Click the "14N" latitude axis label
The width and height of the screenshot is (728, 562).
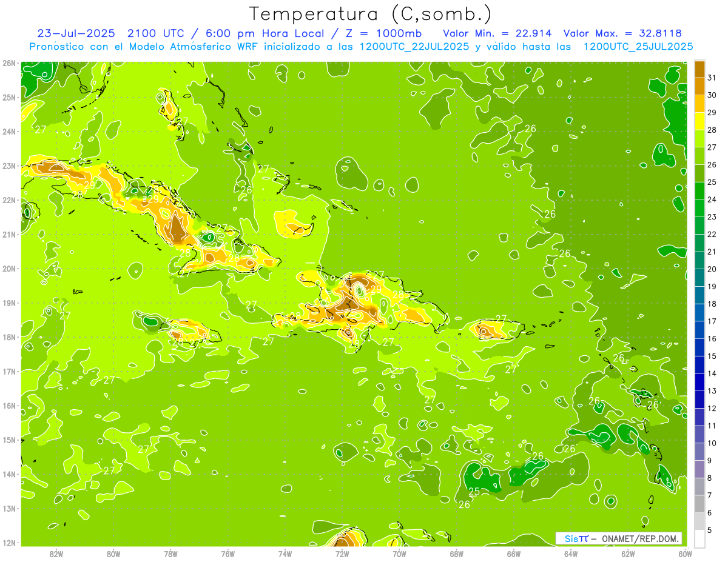coord(8,474)
